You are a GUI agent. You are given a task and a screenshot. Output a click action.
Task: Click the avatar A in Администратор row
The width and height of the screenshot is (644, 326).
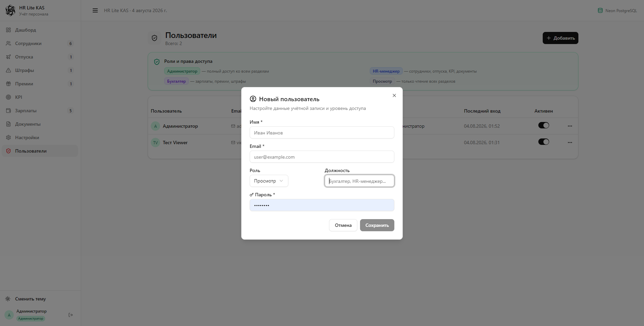[x=155, y=126]
